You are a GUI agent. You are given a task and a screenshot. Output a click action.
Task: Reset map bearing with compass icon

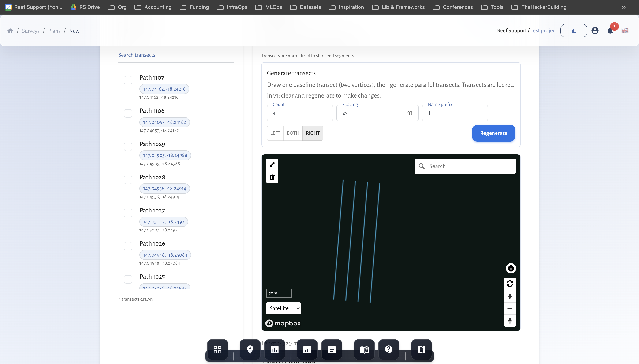[510, 321]
